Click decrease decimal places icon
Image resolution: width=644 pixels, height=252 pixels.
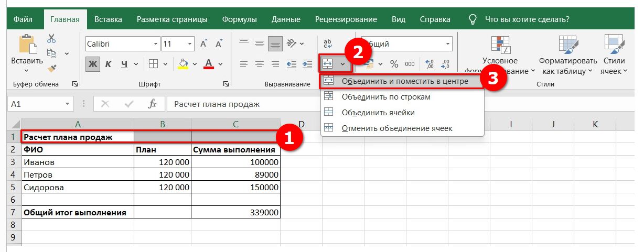click(446, 64)
